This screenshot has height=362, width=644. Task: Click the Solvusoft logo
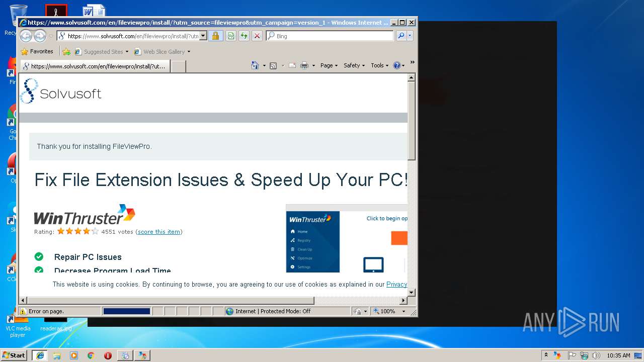[x=61, y=92]
